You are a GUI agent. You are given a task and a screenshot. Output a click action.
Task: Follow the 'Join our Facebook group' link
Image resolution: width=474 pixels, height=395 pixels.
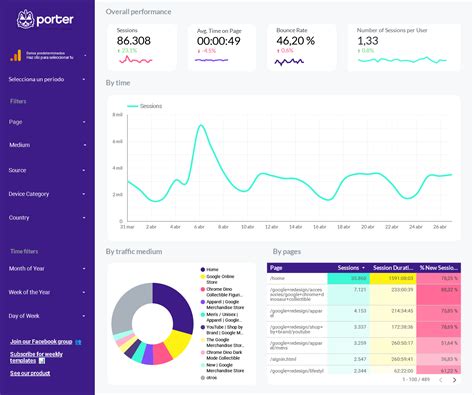click(41, 342)
